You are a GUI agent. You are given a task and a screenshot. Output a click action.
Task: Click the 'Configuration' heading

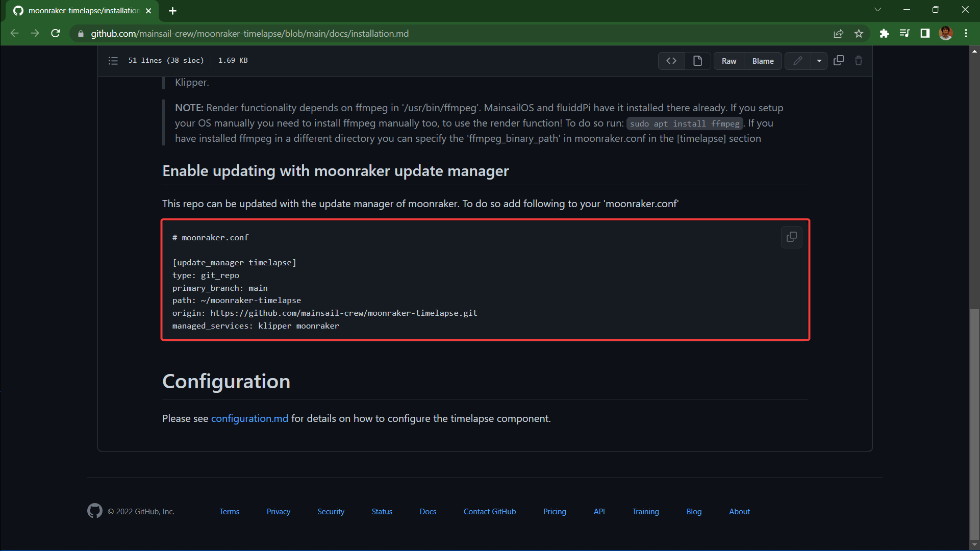click(x=226, y=382)
